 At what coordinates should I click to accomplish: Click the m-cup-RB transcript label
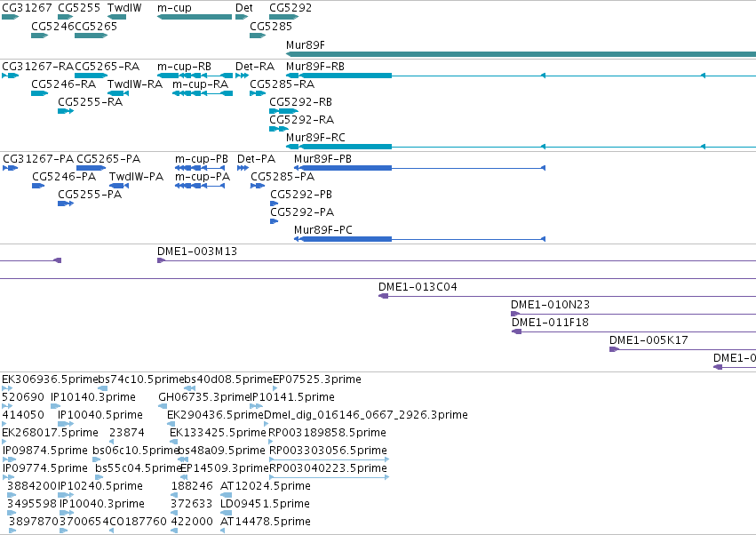184,66
